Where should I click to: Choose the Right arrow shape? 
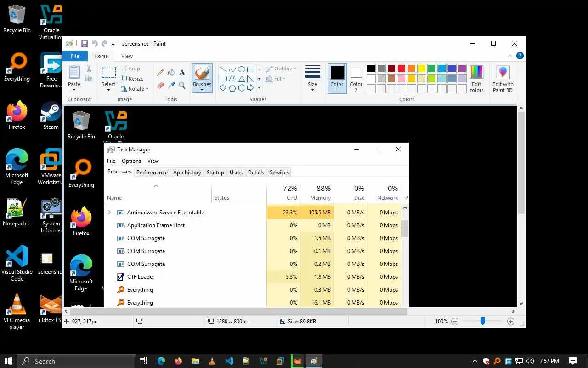(x=250, y=88)
